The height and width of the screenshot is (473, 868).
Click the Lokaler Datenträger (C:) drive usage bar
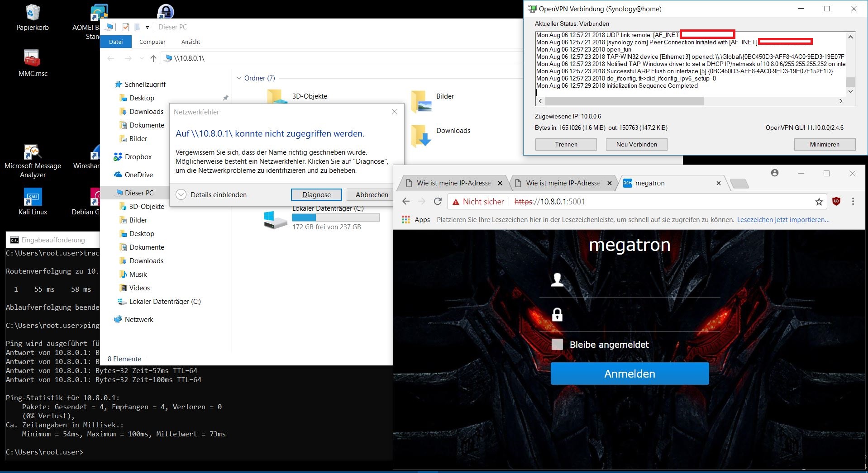[x=335, y=218]
